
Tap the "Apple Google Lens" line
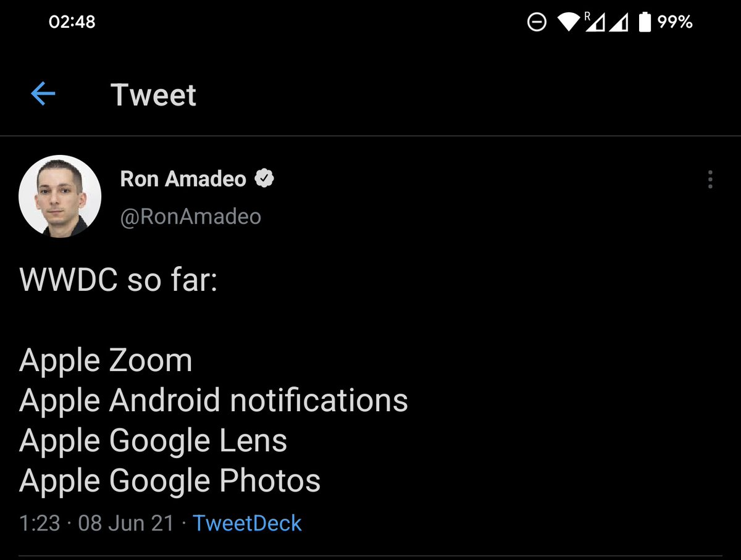point(153,441)
